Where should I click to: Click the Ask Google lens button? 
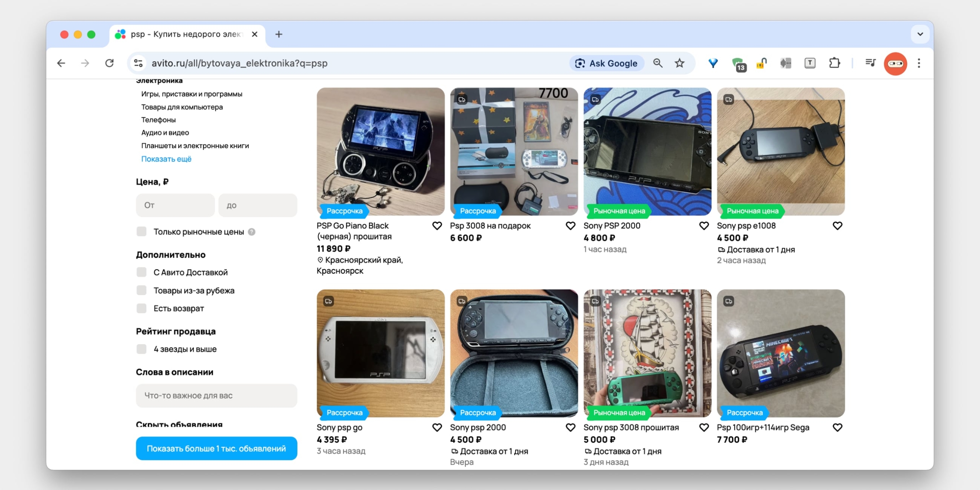click(606, 63)
